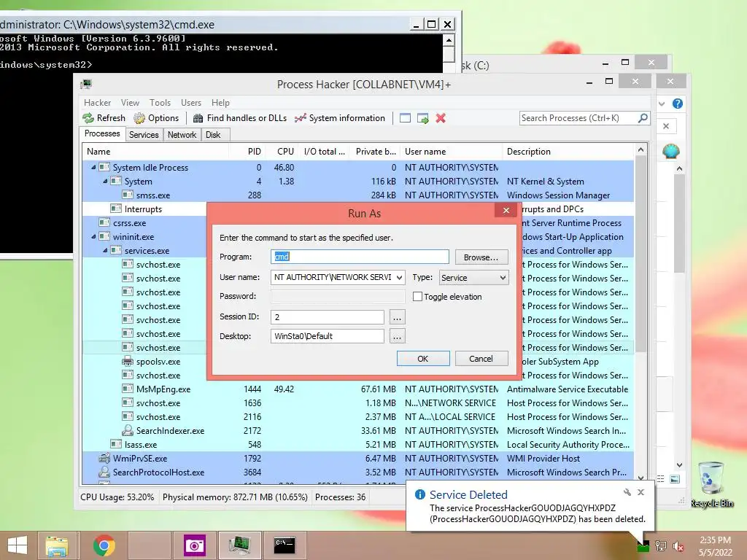Sort by the User name column header
The width and height of the screenshot is (747, 560).
point(451,152)
